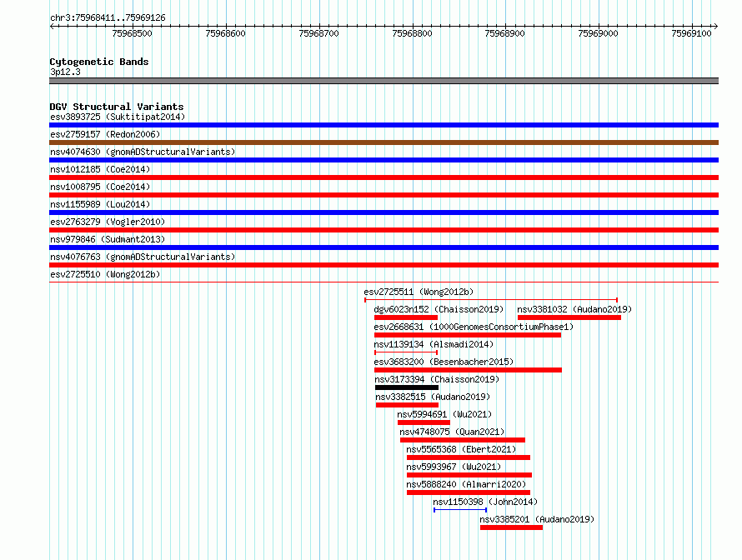Image resolution: width=742 pixels, height=560 pixels.
Task: Click the black nsv3173394 variant bar
Action: click(407, 387)
